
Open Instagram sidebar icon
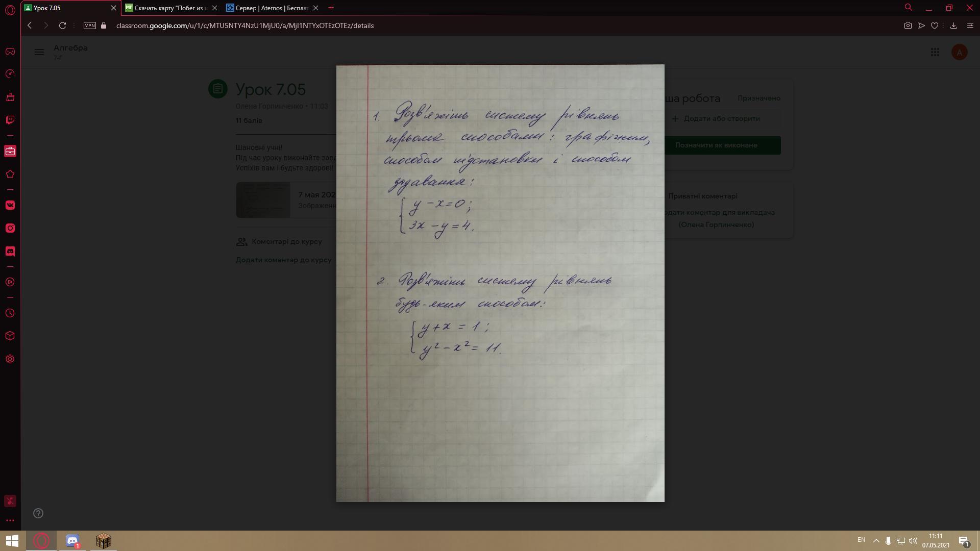(10, 228)
